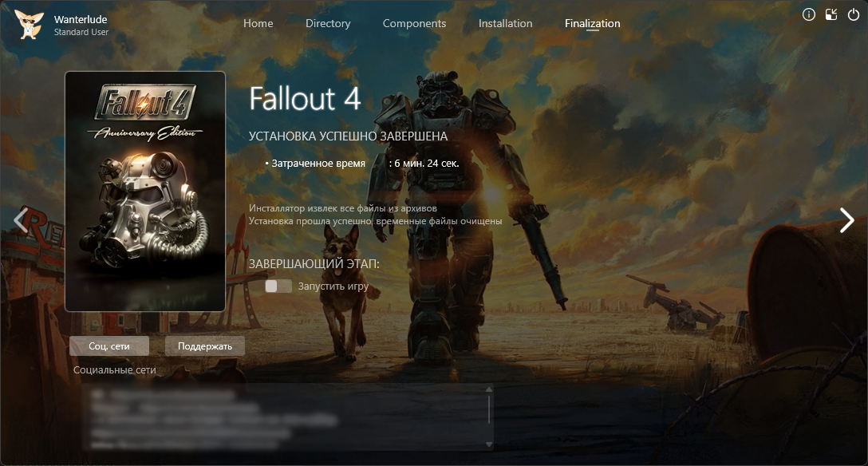
Task: Click the Поддержать button
Action: [205, 346]
